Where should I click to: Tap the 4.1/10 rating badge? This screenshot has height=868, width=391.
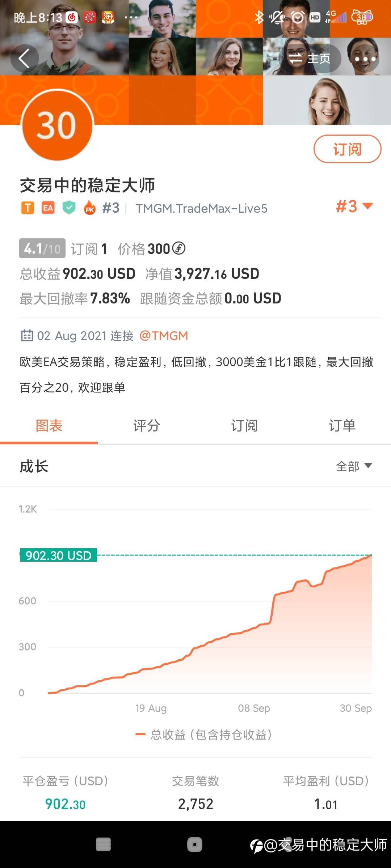(42, 248)
